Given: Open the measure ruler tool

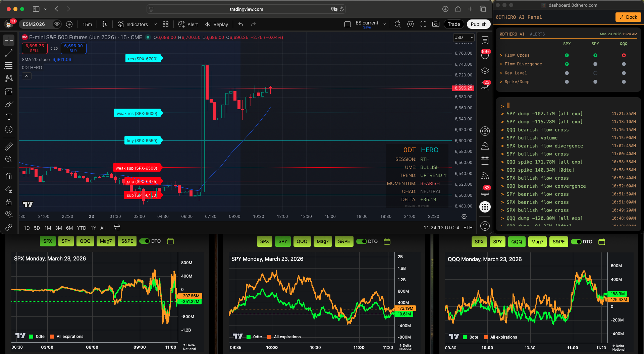Looking at the screenshot, I should [8, 146].
